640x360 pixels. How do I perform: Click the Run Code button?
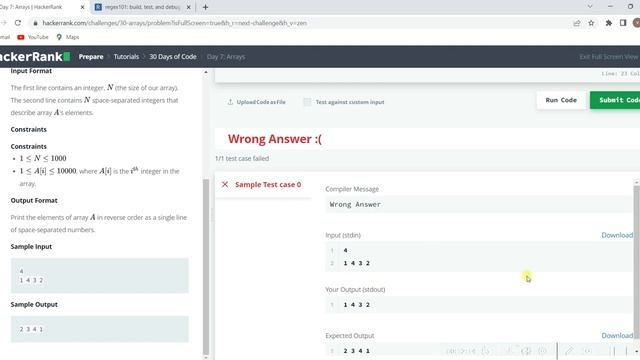pos(561,100)
